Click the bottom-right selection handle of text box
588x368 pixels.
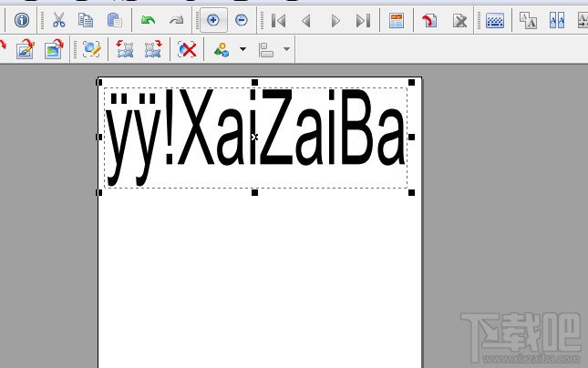point(411,192)
